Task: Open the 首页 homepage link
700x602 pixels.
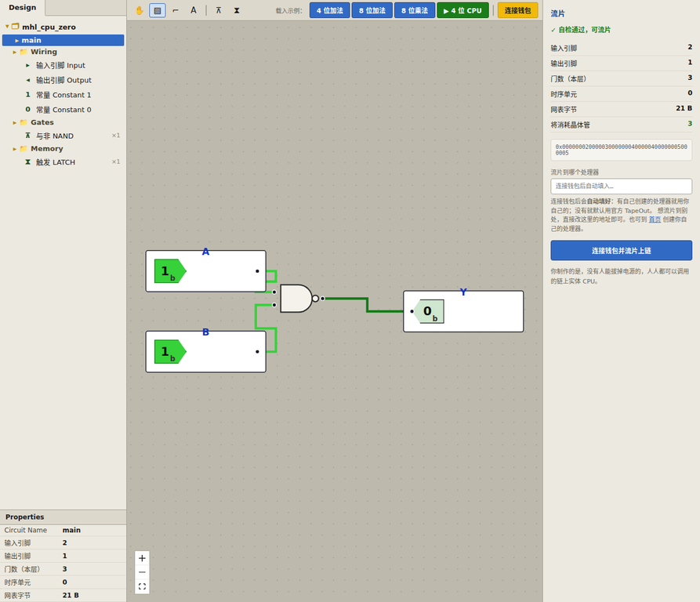Action: point(655,219)
